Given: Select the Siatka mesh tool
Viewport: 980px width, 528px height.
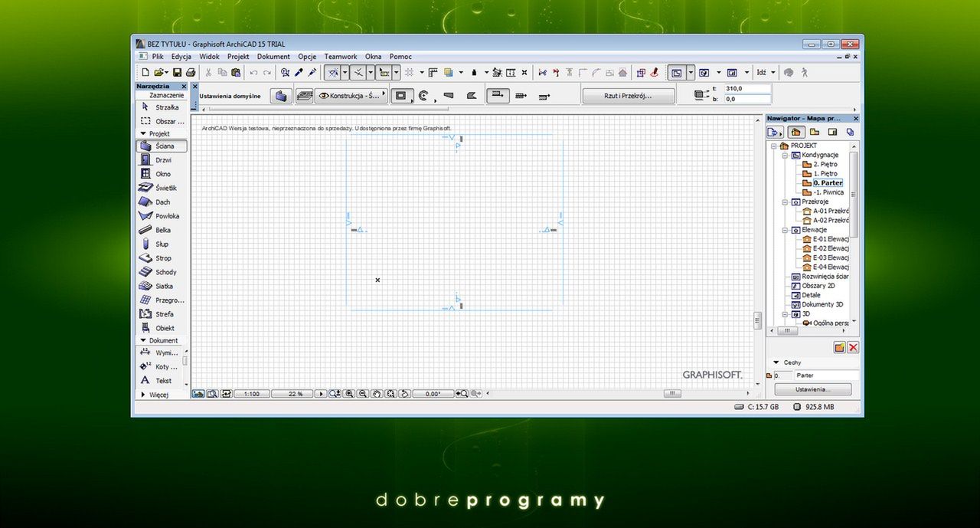Looking at the screenshot, I should pyautogui.click(x=162, y=286).
